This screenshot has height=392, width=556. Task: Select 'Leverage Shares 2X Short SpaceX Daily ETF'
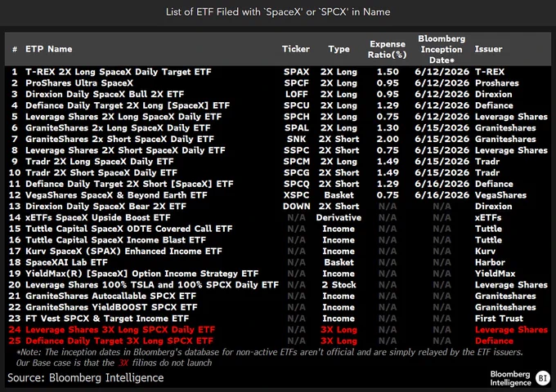[125, 150]
